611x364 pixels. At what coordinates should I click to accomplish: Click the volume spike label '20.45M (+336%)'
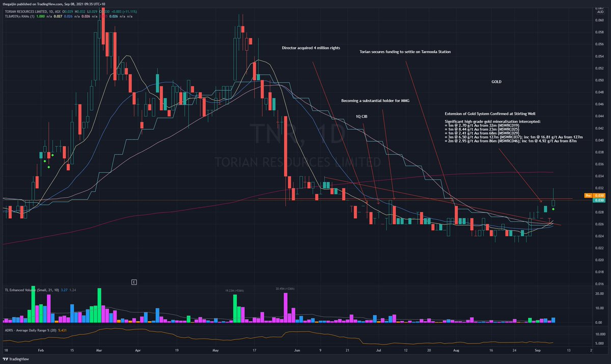(285, 289)
